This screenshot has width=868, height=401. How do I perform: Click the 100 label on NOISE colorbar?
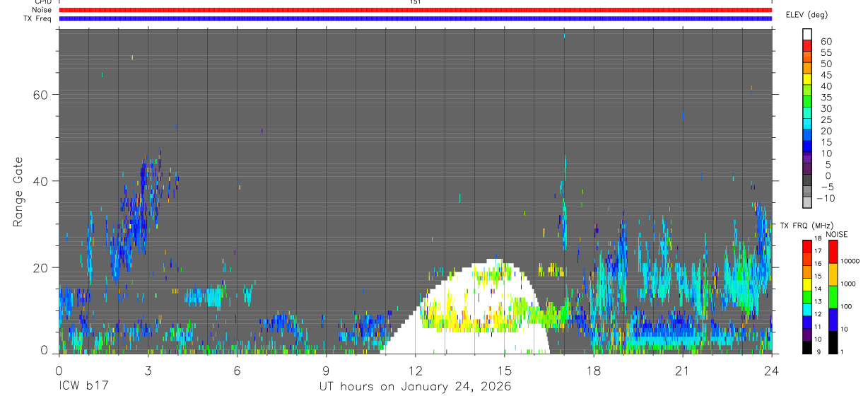pos(847,306)
